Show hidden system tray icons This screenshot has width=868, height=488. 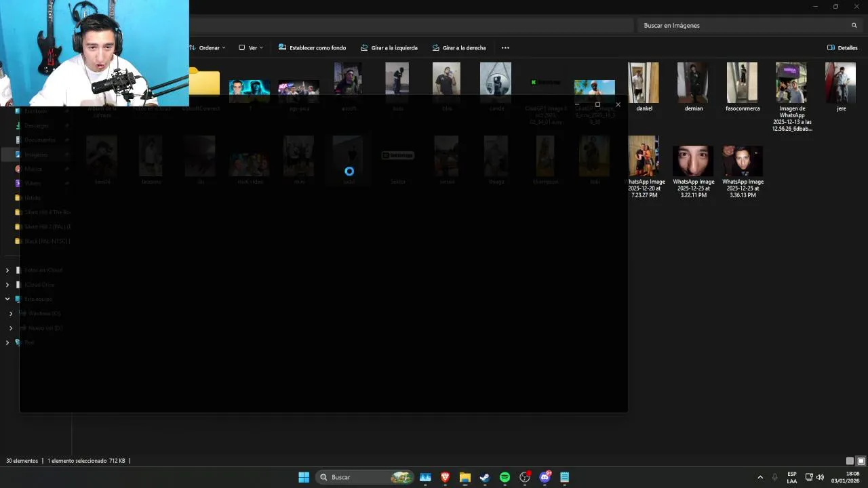click(760, 477)
